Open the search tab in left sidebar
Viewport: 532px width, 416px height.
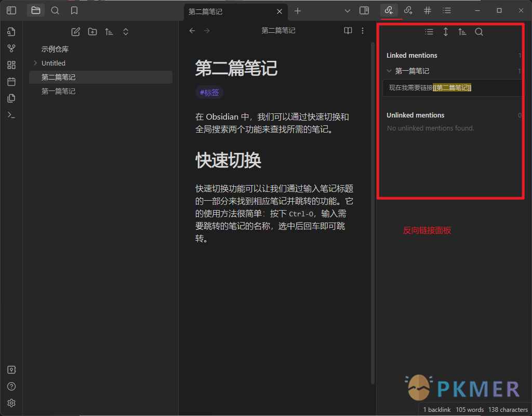[55, 10]
